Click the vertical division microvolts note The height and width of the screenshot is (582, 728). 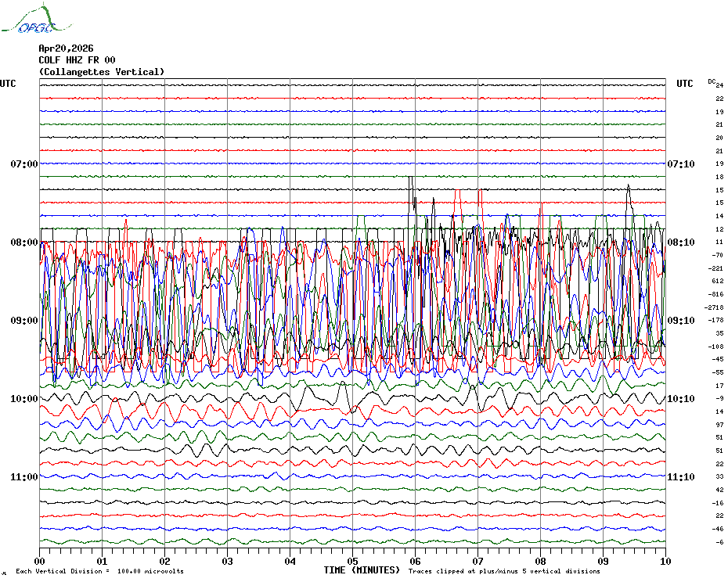tap(99, 571)
